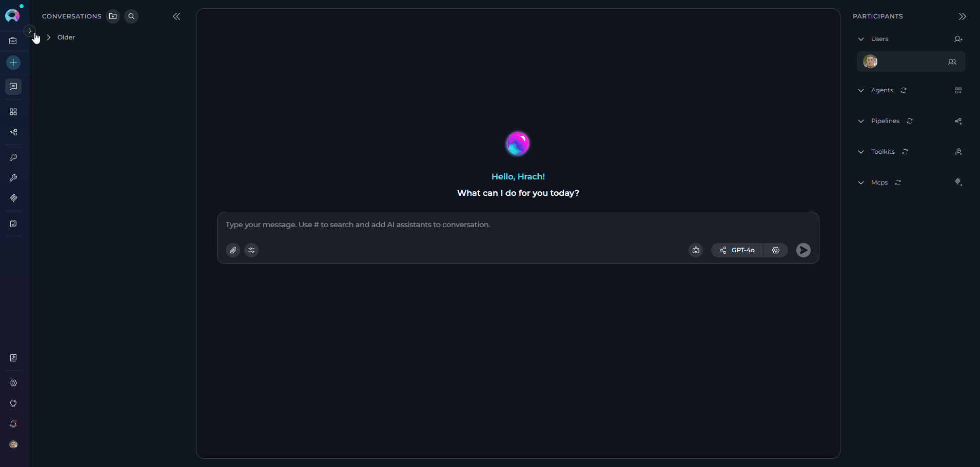Viewport: 980px width, 467px height.
Task: Expand the Older conversations group
Action: (x=48, y=37)
